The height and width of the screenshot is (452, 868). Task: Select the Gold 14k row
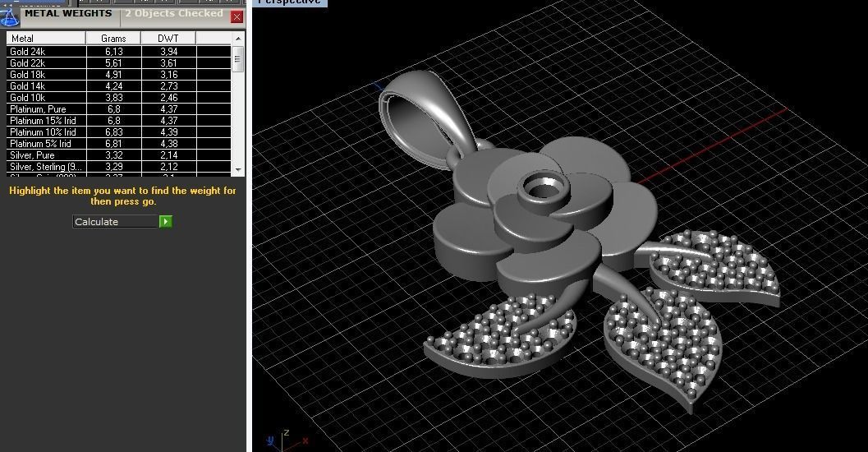(119, 86)
